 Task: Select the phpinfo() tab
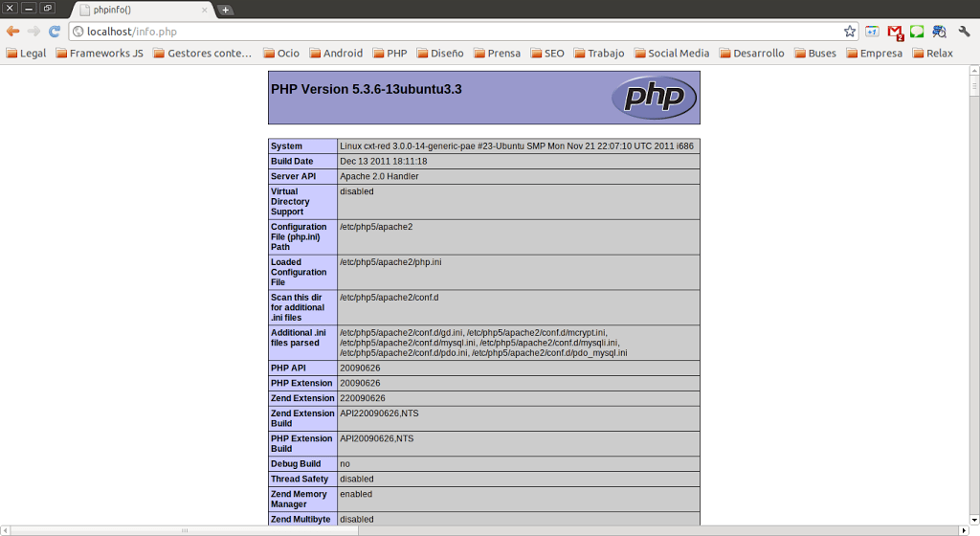click(x=143, y=10)
